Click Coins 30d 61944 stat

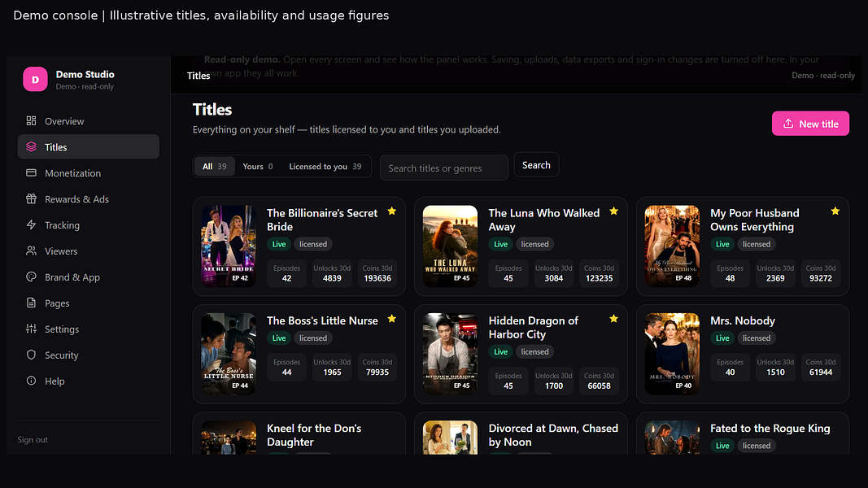820,368
